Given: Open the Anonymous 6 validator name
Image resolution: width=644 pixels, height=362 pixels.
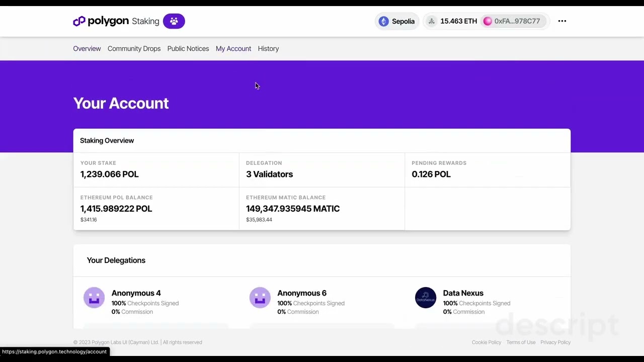Looking at the screenshot, I should click(302, 293).
